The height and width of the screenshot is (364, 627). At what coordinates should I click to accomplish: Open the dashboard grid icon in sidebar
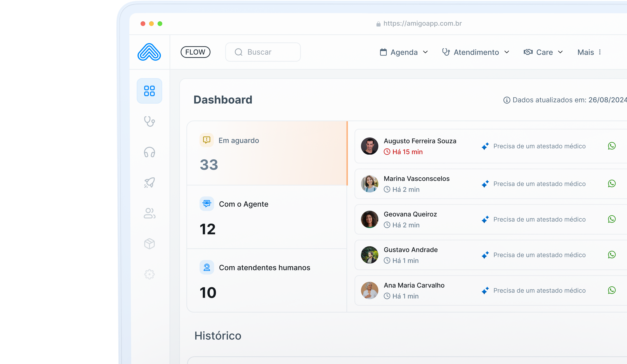pos(149,91)
